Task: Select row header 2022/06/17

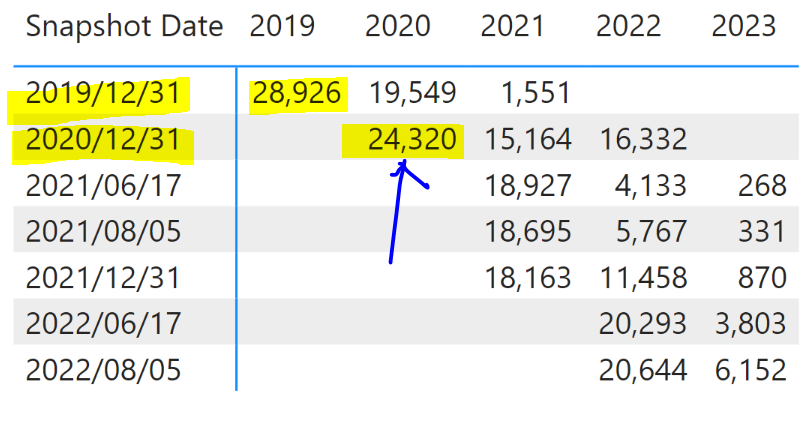Action: click(x=103, y=324)
